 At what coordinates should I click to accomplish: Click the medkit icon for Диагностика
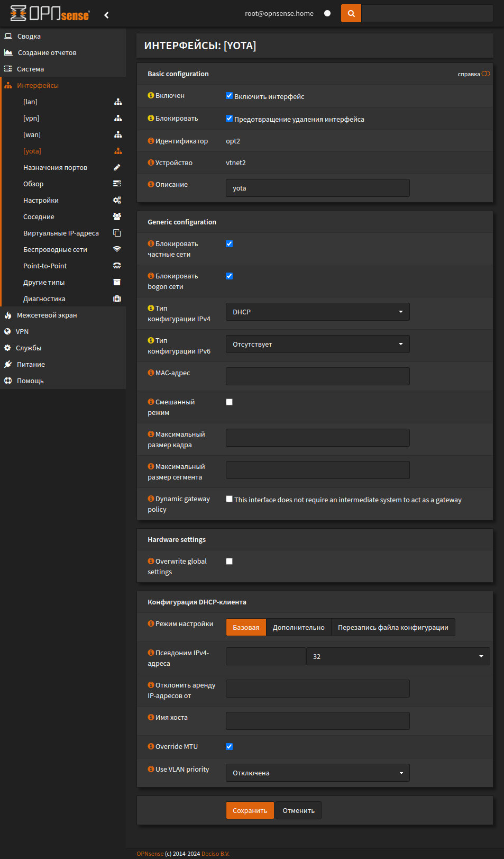pyautogui.click(x=117, y=299)
